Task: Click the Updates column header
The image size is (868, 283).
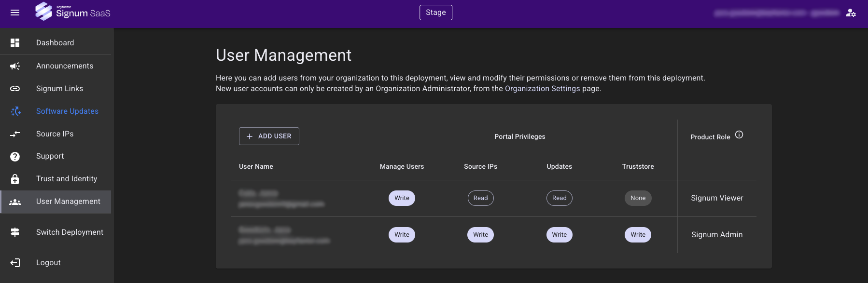Action: (x=559, y=166)
